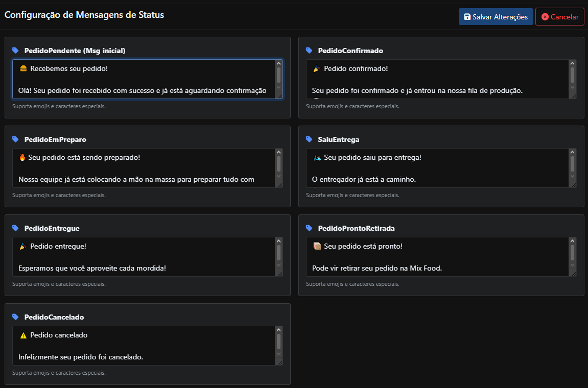Focus the SaiuEntrega message textarea
This screenshot has width=588, height=388.
pos(441,168)
